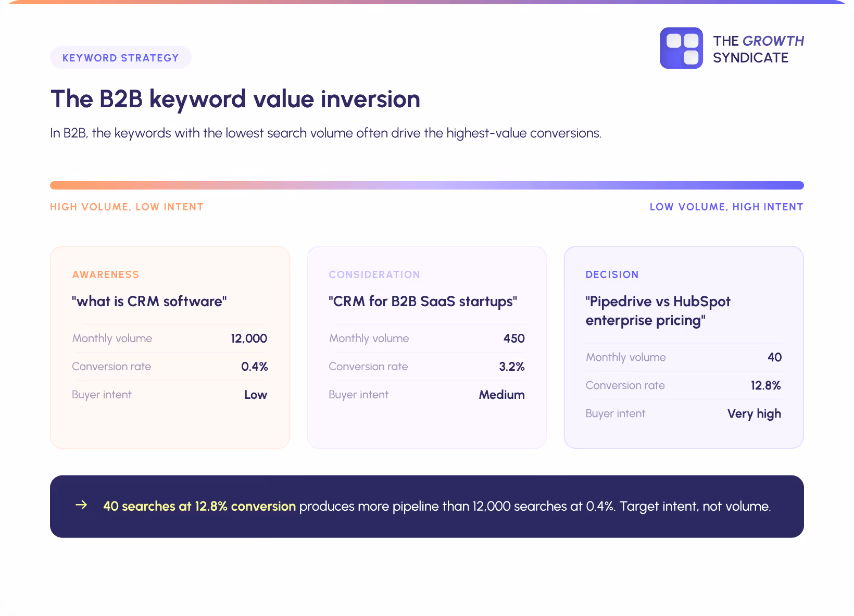Click the "what is CRM software" keyword
The image size is (854, 616).
pyautogui.click(x=149, y=301)
